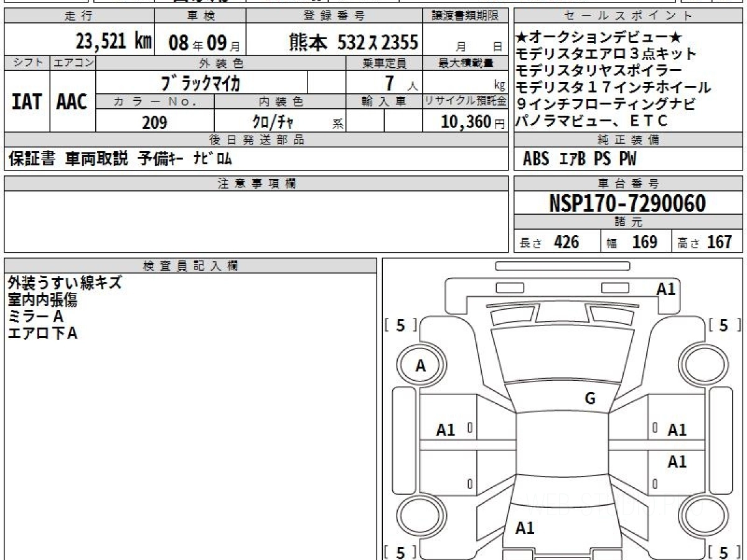Click the シフト header cell
This screenshot has width=747, height=560.
[27, 63]
